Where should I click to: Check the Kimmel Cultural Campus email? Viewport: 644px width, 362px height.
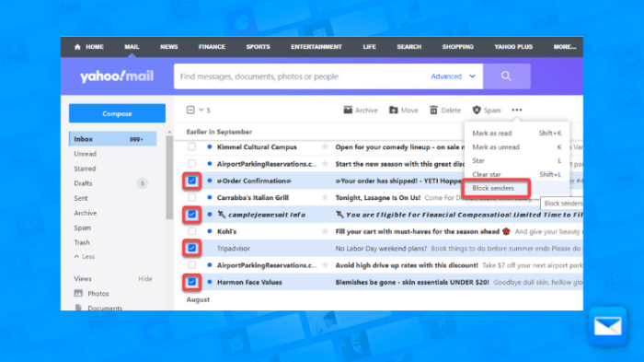click(191, 146)
